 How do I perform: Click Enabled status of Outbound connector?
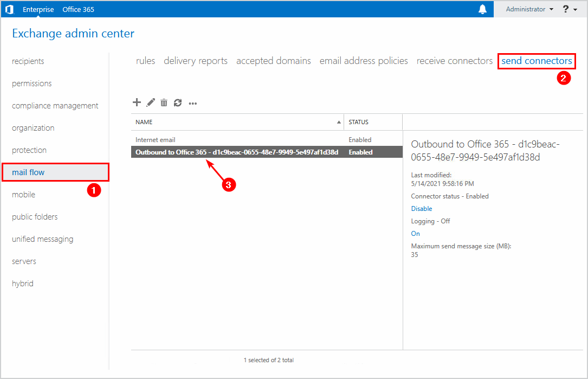[360, 152]
